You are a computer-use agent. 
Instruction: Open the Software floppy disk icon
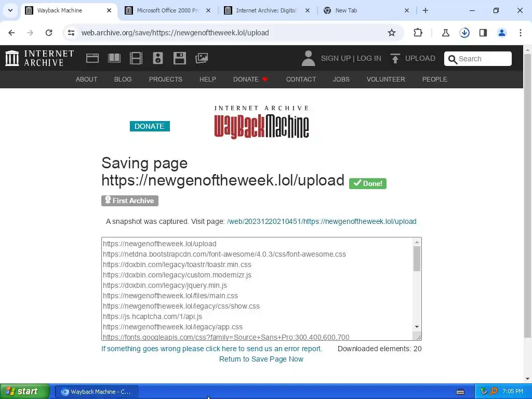(179, 58)
